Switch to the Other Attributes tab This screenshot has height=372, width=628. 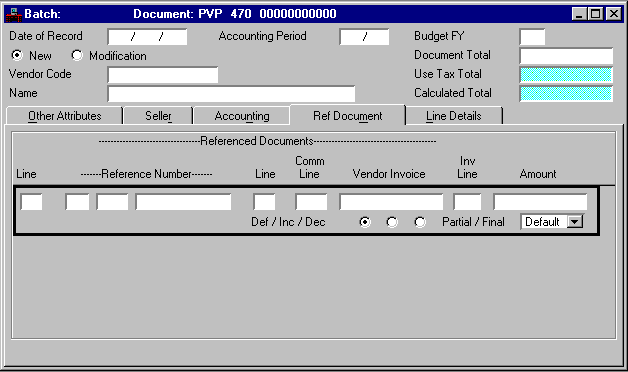(64, 116)
